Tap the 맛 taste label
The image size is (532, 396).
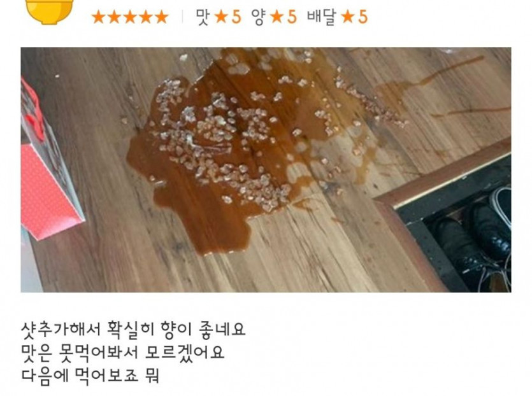tap(203, 17)
